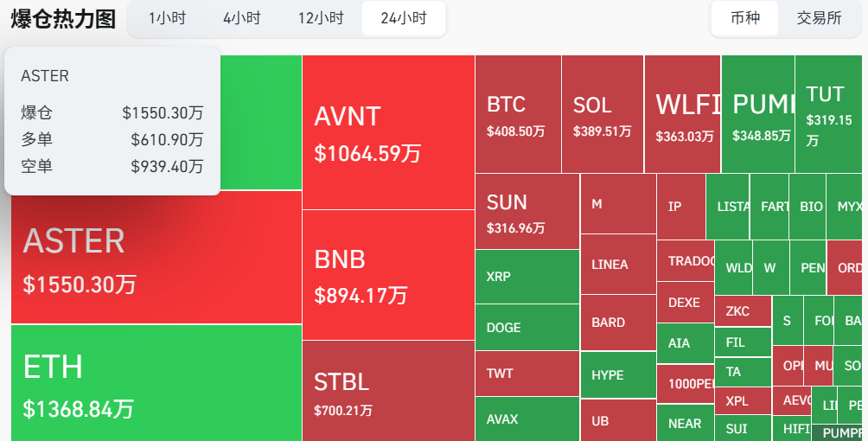Select the green TUT tile

827,114
